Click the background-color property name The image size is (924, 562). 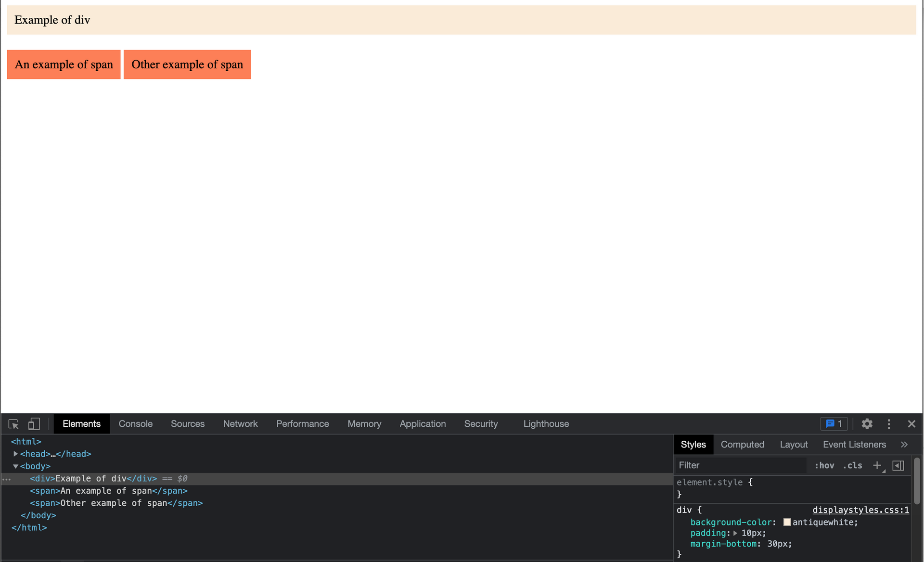tap(731, 522)
